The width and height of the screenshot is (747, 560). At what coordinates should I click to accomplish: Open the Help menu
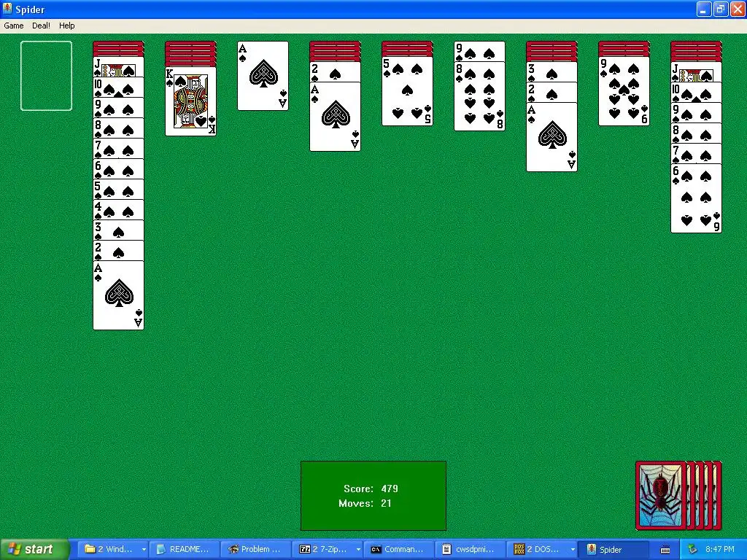point(66,26)
